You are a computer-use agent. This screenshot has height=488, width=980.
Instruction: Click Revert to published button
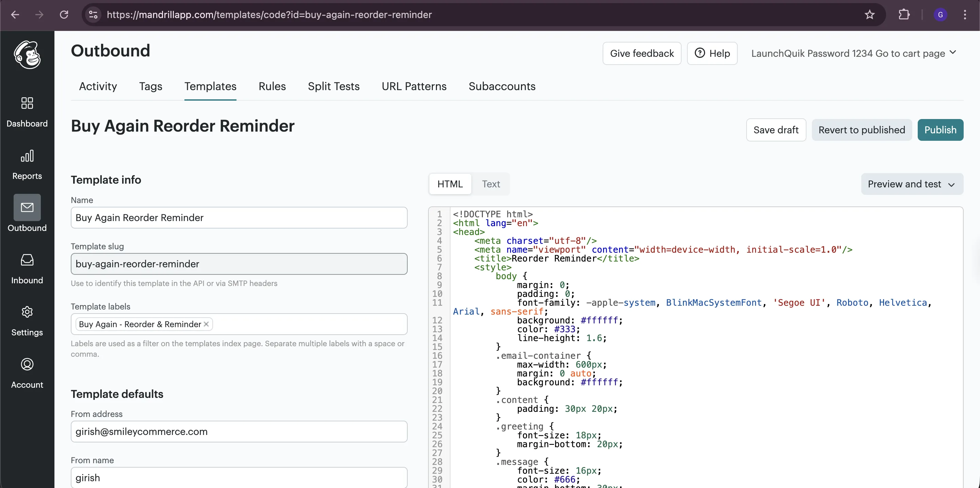point(862,130)
